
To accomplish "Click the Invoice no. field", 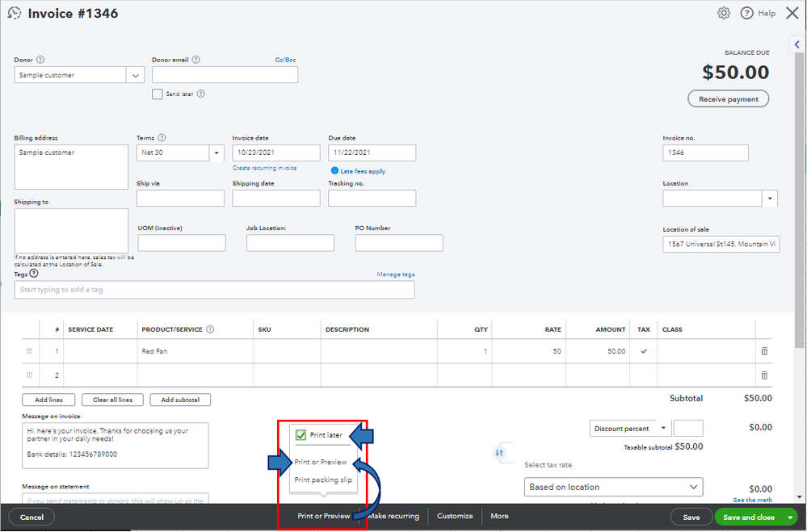I will (705, 153).
